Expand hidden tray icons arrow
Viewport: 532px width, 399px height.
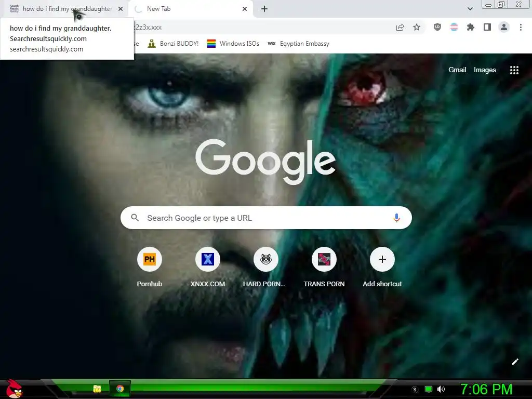(415, 390)
